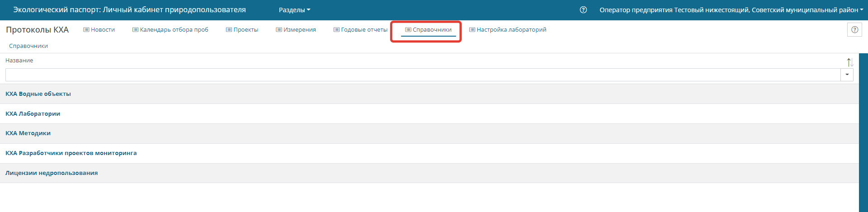
Task: Click the list icon beside Проекты
Action: pos(229,30)
